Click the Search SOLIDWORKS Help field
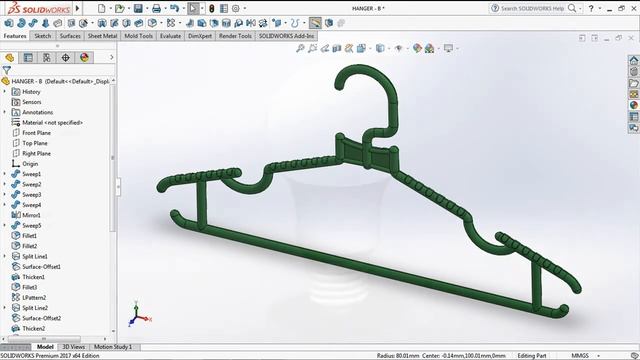Image resolution: width=640 pixels, height=360 pixels. (533, 8)
